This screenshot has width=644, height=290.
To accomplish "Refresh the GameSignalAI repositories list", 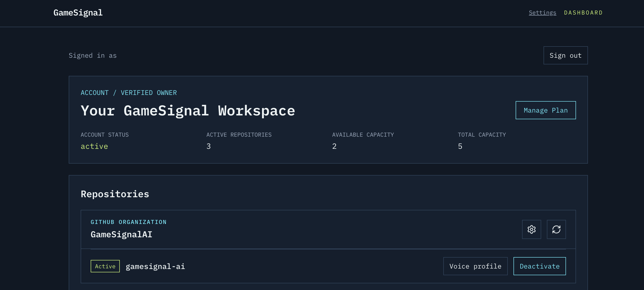I will point(556,229).
